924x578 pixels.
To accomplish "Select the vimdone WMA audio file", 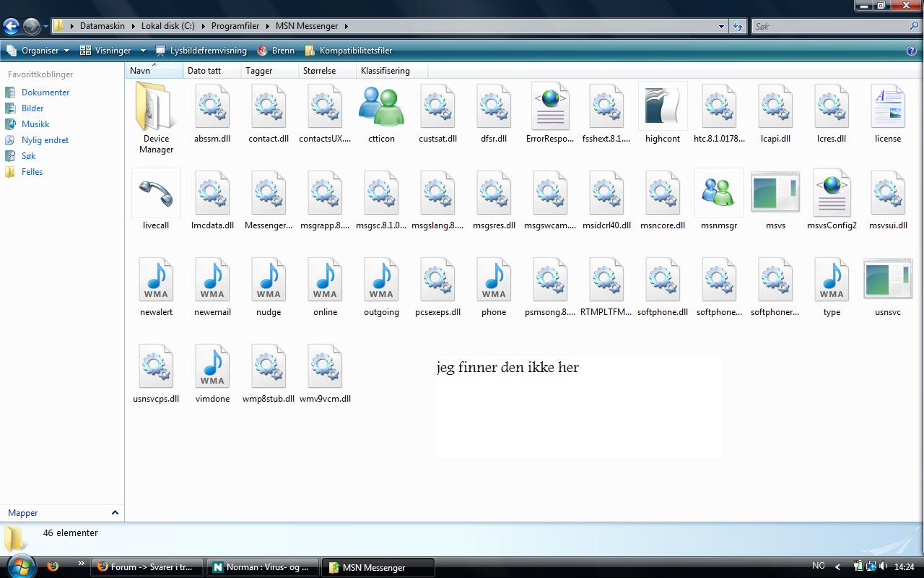I will [212, 367].
